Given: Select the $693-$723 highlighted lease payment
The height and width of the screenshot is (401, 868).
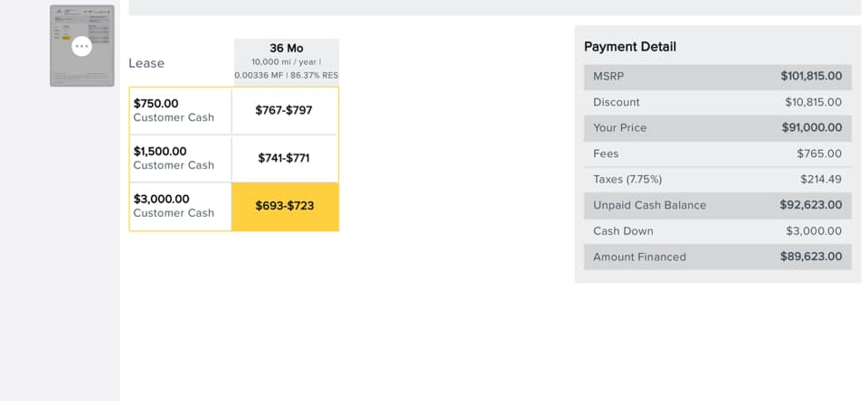Looking at the screenshot, I should 285,206.
